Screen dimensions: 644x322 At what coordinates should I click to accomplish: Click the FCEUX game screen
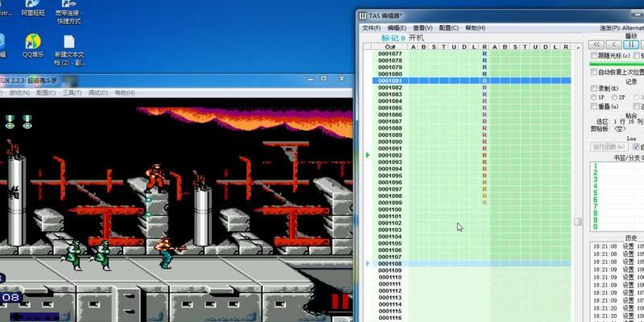[x=176, y=209]
